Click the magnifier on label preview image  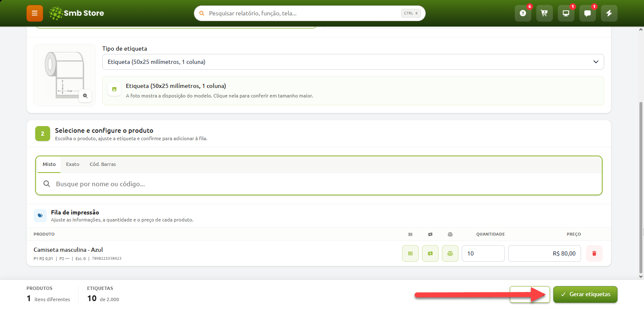85,96
